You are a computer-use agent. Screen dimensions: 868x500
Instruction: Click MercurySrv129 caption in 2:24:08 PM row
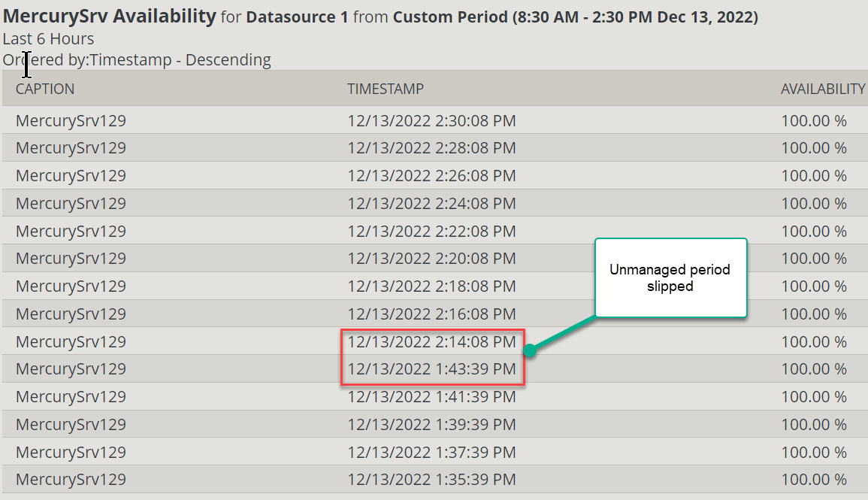tap(71, 203)
